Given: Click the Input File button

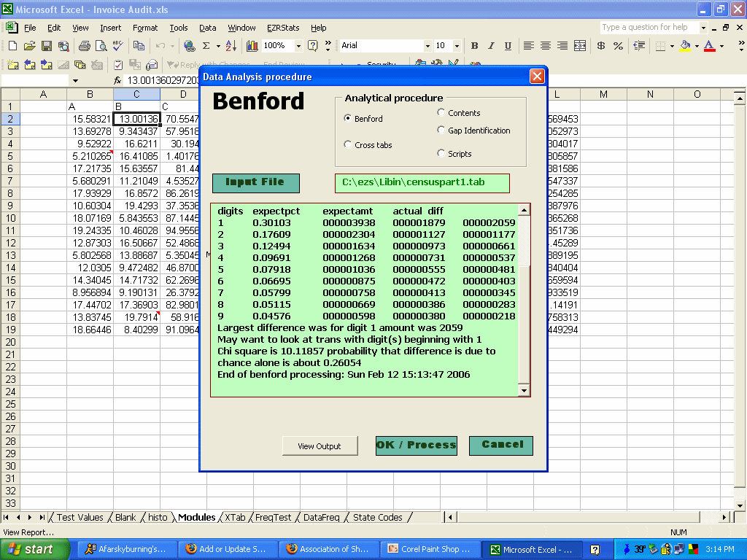Looking at the screenshot, I should [256, 183].
